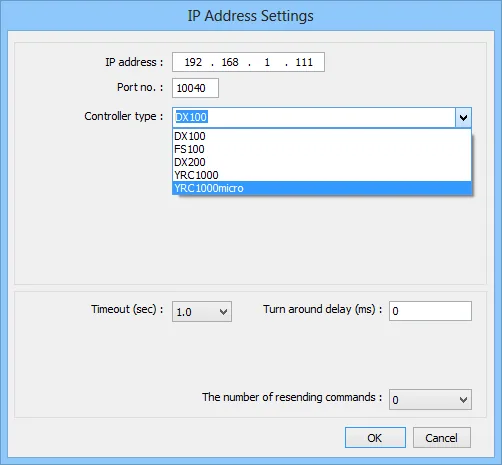Click the IP address label

click(134, 62)
